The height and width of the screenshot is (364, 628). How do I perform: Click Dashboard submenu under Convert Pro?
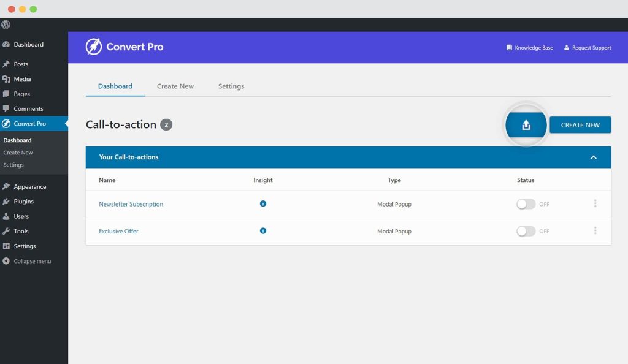coord(17,140)
